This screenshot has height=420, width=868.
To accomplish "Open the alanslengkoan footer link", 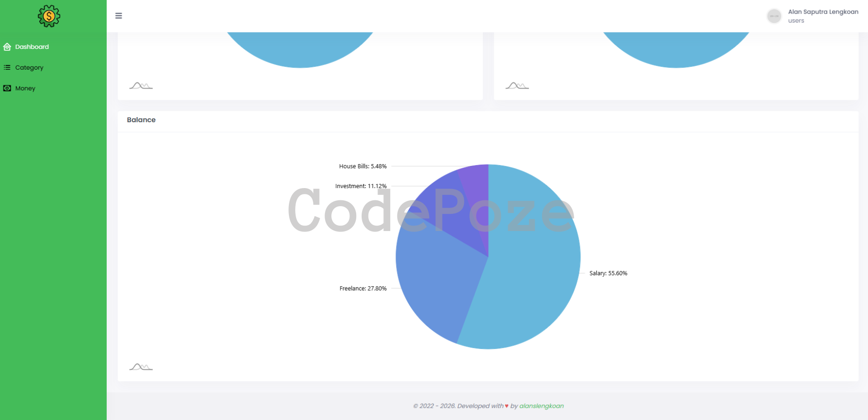I will tap(541, 406).
